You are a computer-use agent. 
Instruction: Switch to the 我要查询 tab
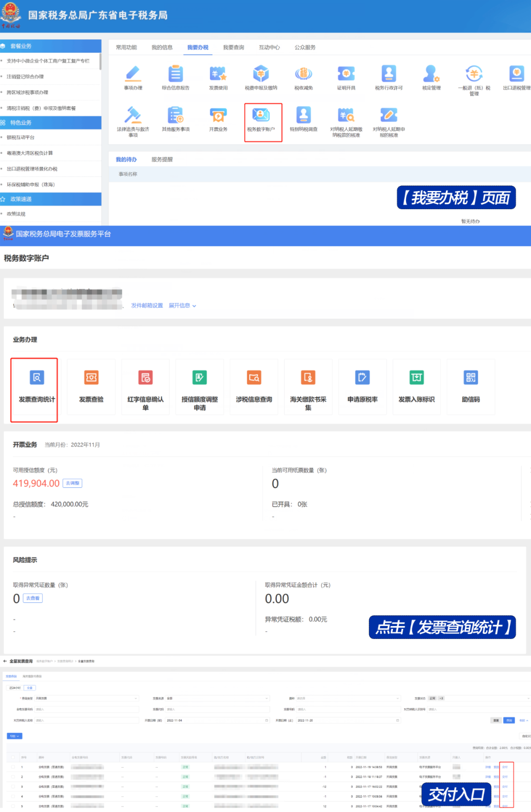coord(234,47)
